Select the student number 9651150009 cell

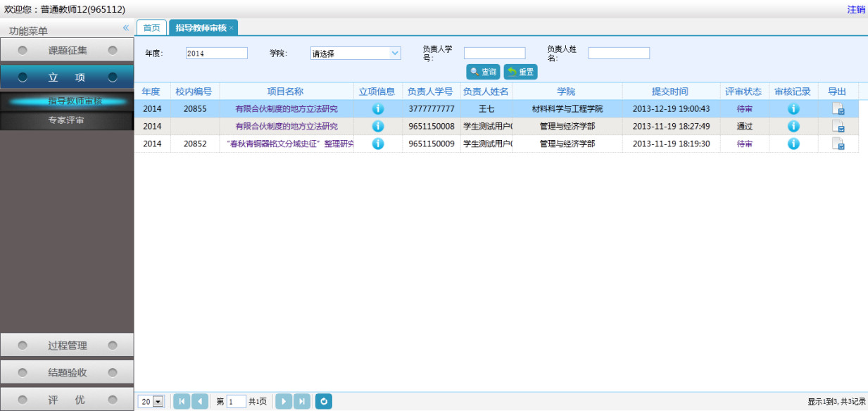[x=430, y=144]
